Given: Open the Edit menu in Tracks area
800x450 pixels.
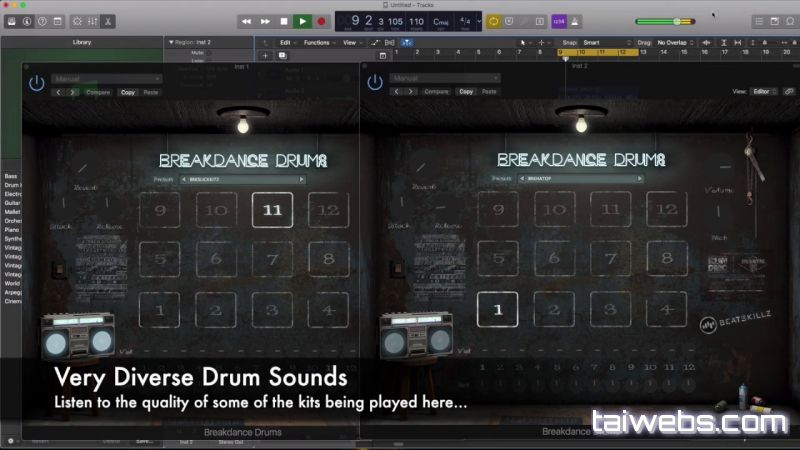Looking at the screenshot, I should [x=287, y=43].
